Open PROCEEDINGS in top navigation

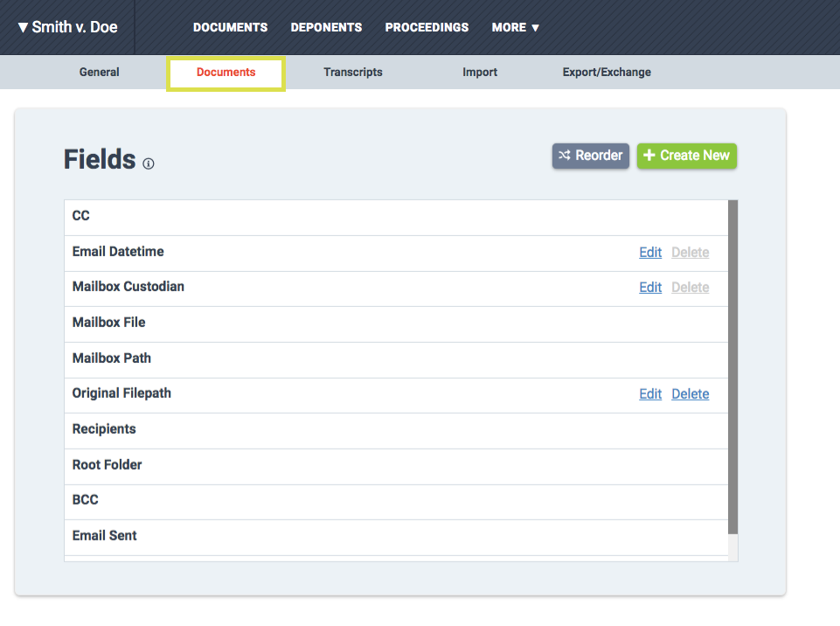coord(427,27)
